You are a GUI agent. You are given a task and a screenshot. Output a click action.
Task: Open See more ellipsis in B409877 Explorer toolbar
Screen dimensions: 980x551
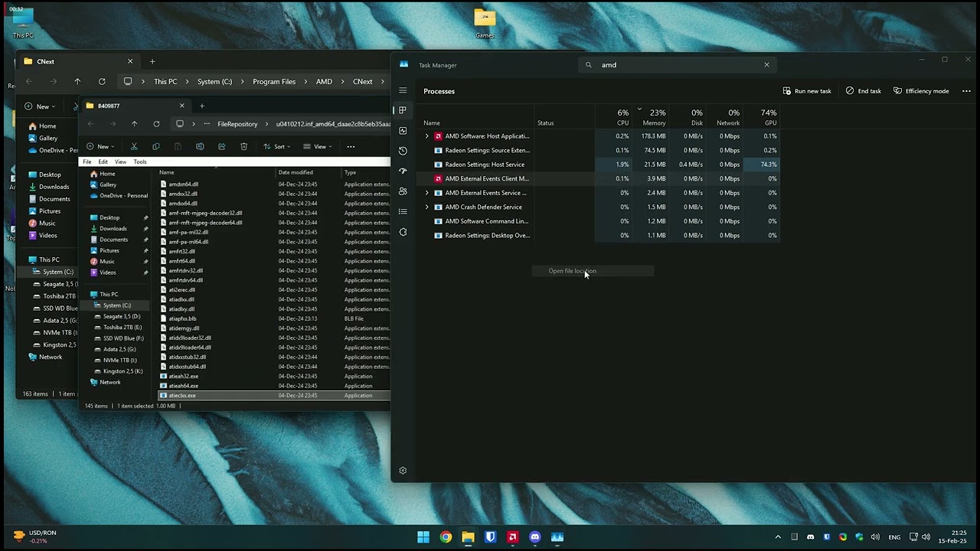(x=351, y=146)
